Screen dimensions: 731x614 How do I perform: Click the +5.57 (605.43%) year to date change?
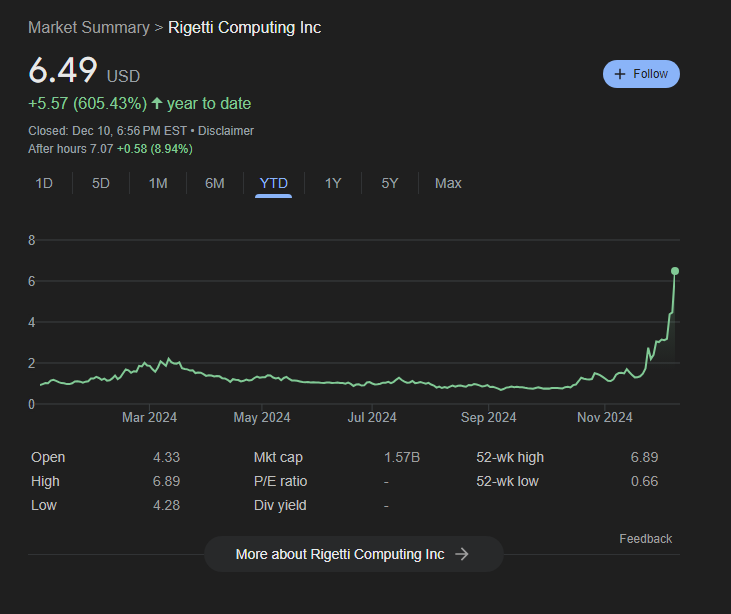point(139,103)
